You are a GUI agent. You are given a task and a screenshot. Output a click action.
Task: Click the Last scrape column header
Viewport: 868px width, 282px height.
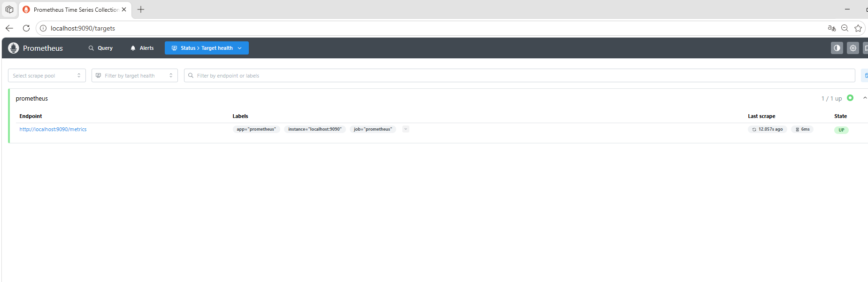click(x=761, y=116)
